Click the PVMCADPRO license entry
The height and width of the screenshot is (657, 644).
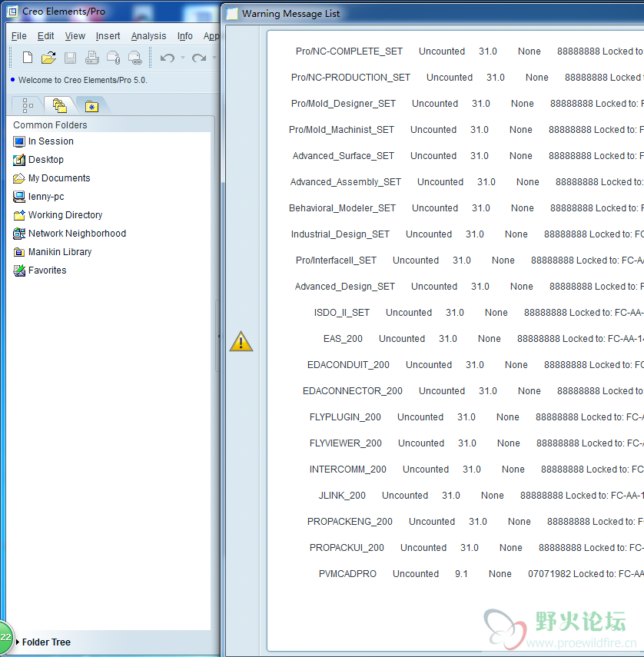(x=348, y=574)
